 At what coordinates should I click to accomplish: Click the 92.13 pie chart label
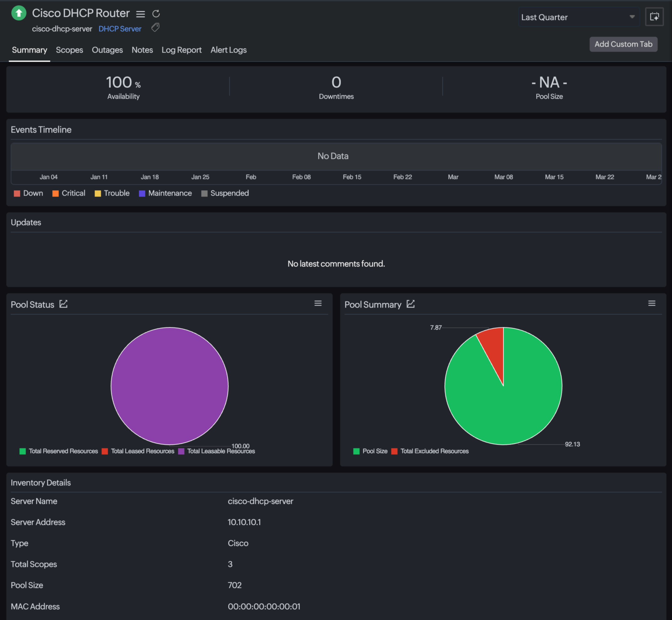pyautogui.click(x=572, y=444)
